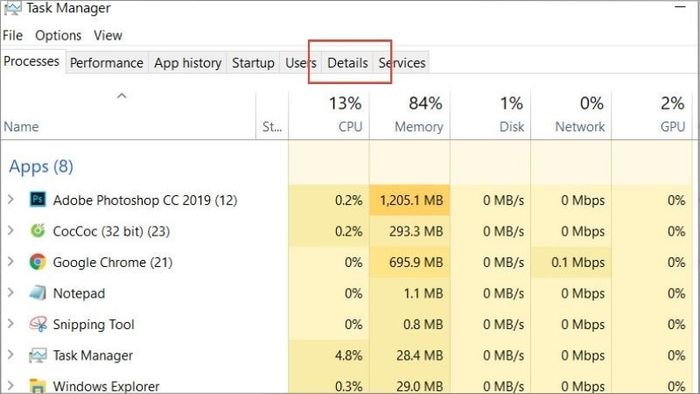The height and width of the screenshot is (394, 700).
Task: Click the Notepad icon
Action: point(38,293)
